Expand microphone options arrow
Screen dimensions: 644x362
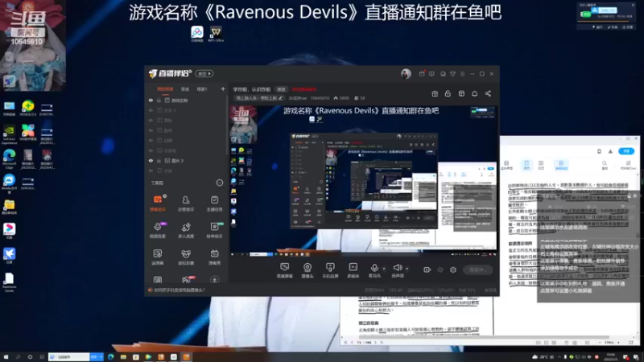[x=384, y=269]
